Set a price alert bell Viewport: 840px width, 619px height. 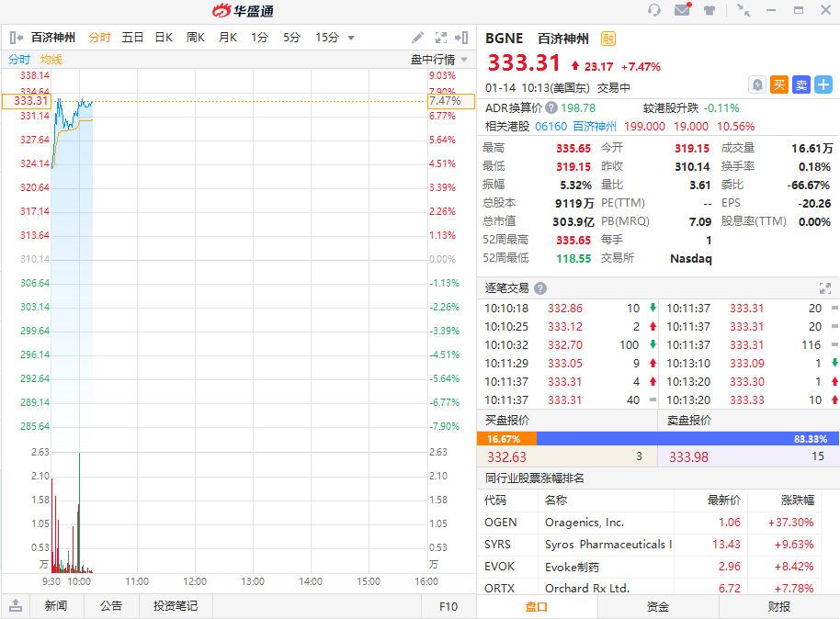757,84
